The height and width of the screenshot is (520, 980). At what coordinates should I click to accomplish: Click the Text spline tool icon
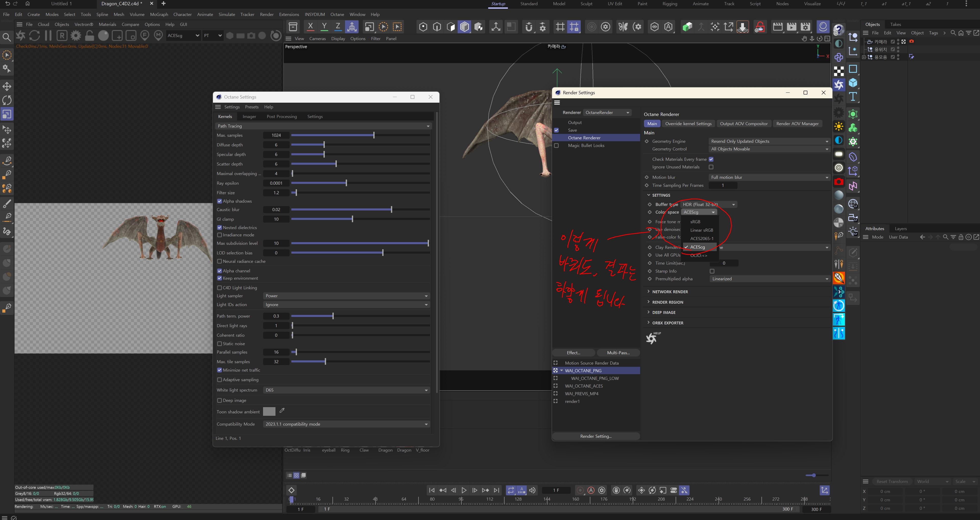point(853,97)
